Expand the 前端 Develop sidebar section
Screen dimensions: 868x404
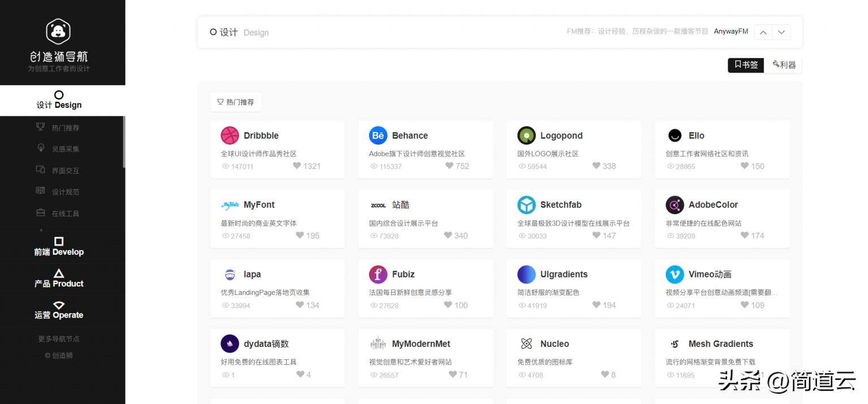[x=59, y=247]
